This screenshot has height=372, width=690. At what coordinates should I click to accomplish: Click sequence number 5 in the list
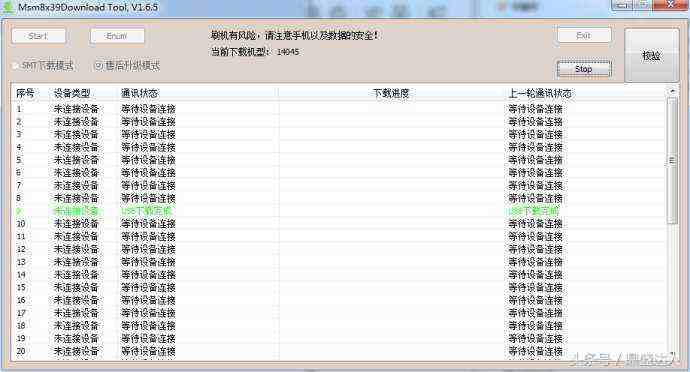[x=19, y=160]
